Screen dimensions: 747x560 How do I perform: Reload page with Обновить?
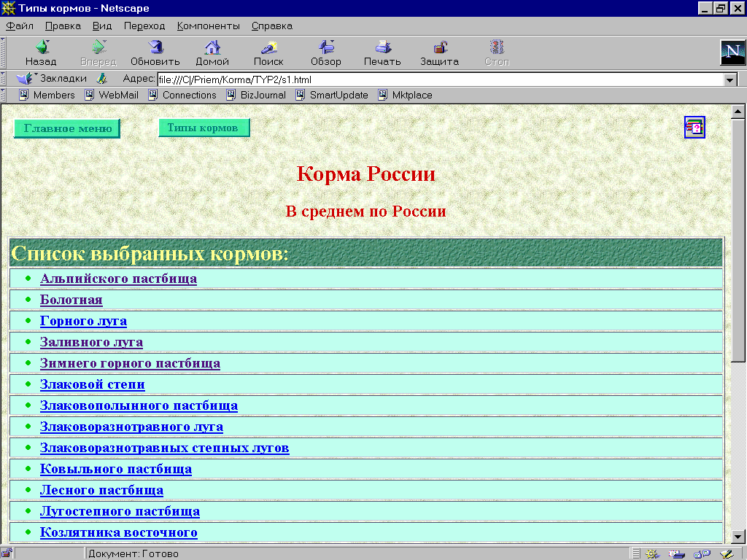[155, 52]
